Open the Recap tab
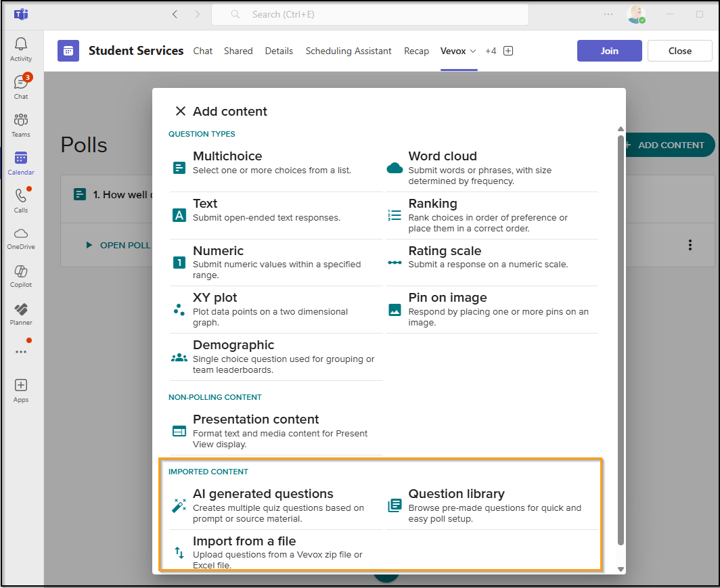Viewport: 720px width, 588px height. (416, 51)
